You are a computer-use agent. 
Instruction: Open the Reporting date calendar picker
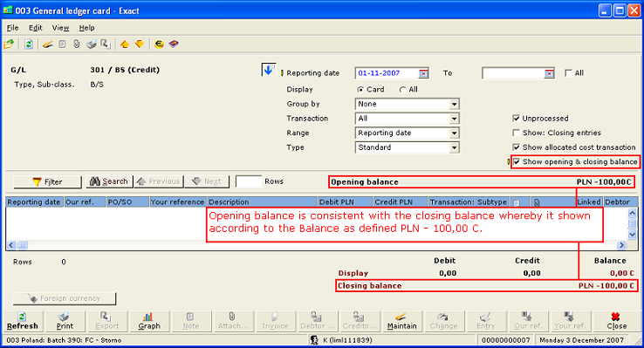coord(423,73)
